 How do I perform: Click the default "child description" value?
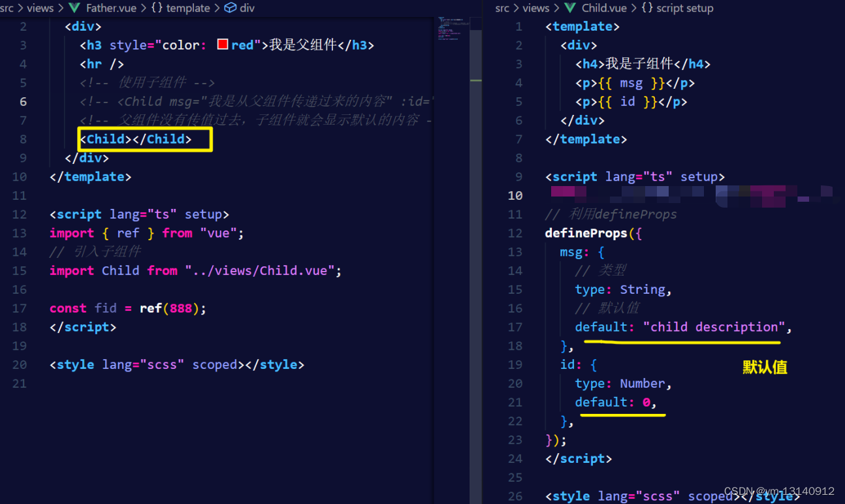click(714, 327)
